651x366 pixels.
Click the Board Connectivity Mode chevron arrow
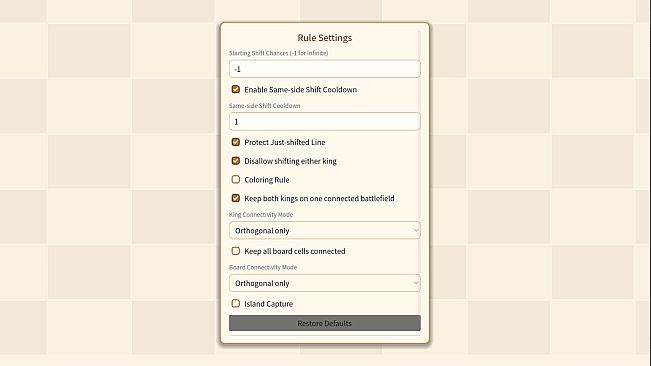[x=416, y=283]
